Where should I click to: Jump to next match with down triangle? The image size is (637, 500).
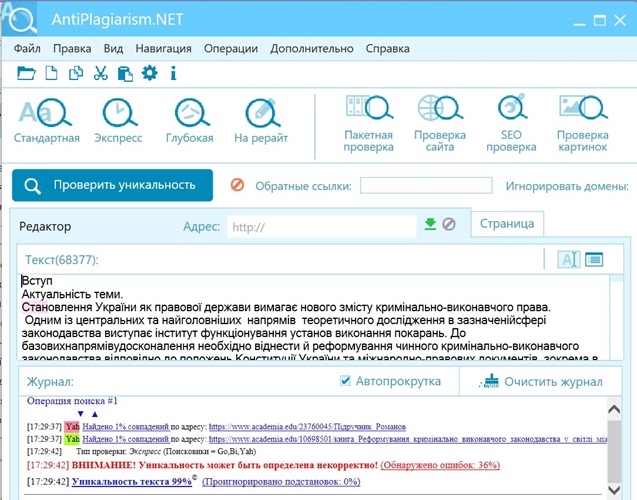(x=80, y=414)
